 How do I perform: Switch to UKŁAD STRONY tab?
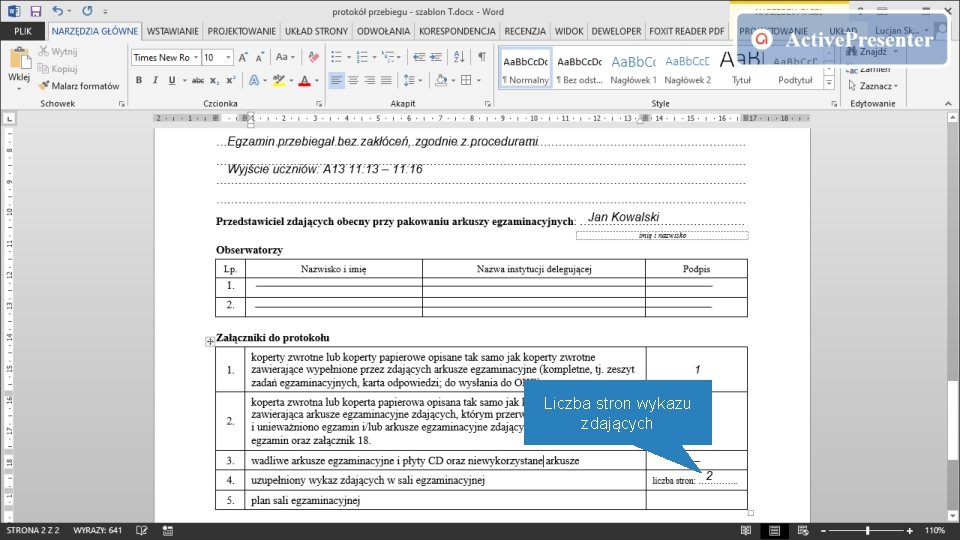click(317, 31)
